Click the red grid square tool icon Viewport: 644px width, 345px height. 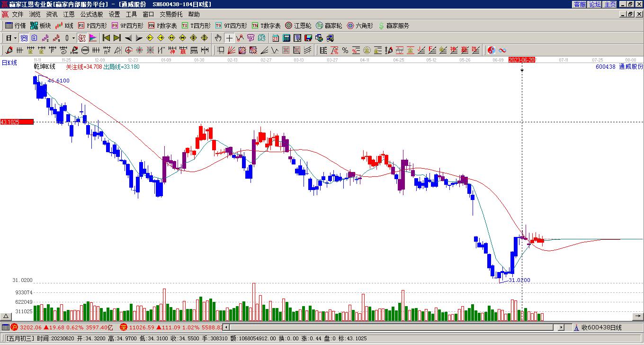[286, 50]
